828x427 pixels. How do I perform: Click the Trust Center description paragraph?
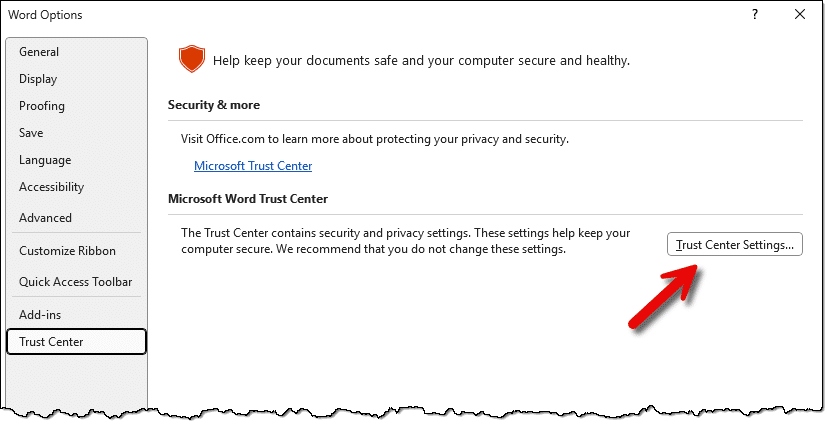pos(405,241)
